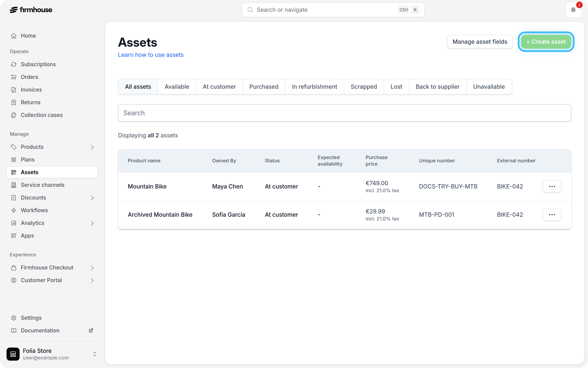Click owner Sofia Garcia

point(228,215)
